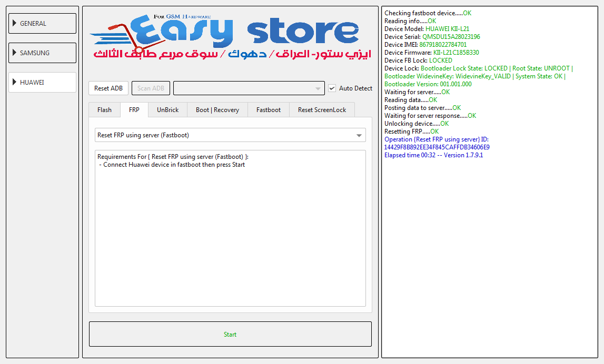The width and height of the screenshot is (604, 364).
Task: Click the Easy store logo banner
Action: coord(230,36)
